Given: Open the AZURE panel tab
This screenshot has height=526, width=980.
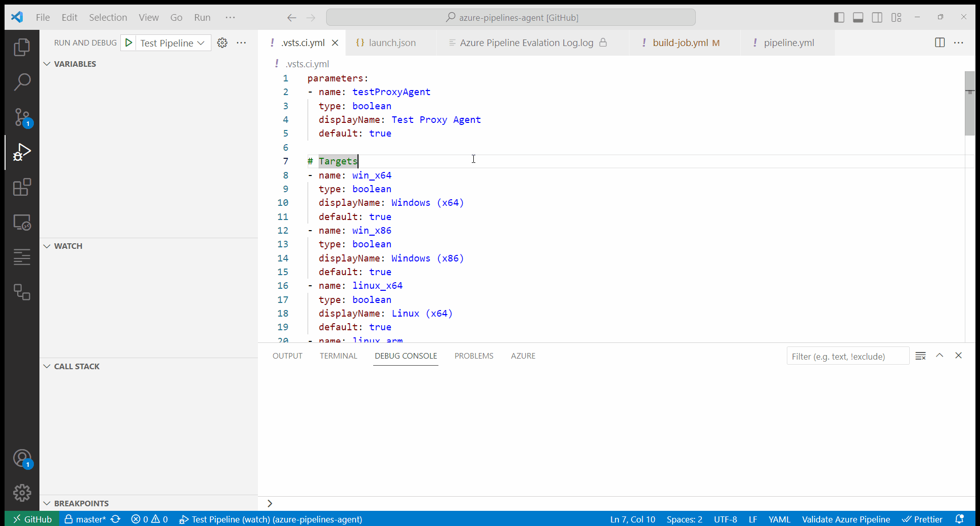Looking at the screenshot, I should click(523, 356).
